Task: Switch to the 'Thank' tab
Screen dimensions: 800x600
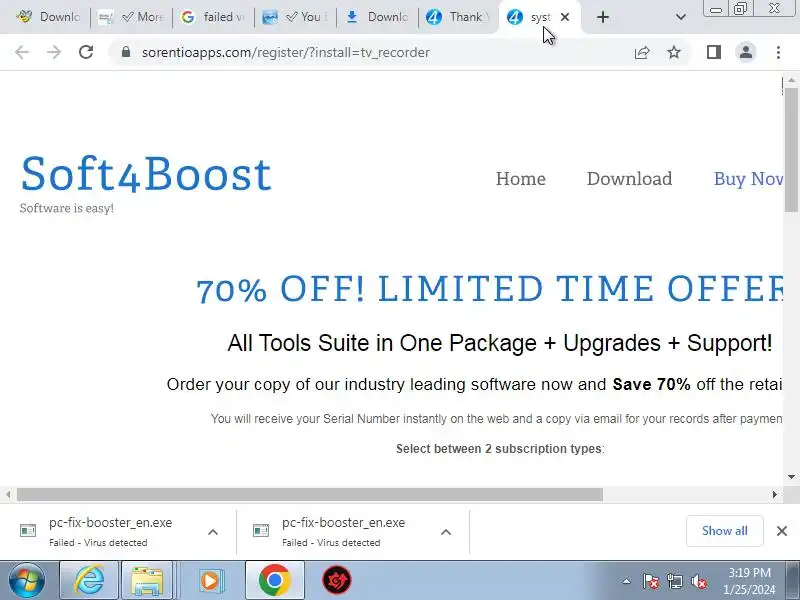Action: tap(459, 17)
